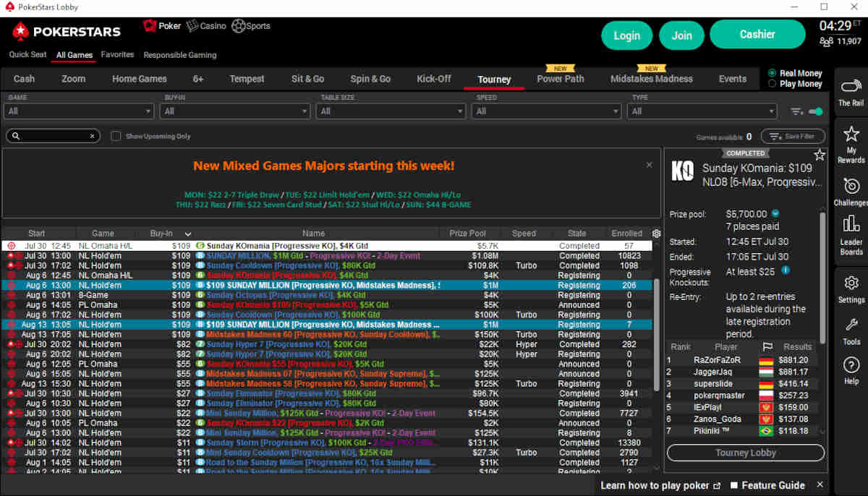Open the Tools wrench icon
Image resolution: width=868 pixels, height=496 pixels.
(851, 325)
